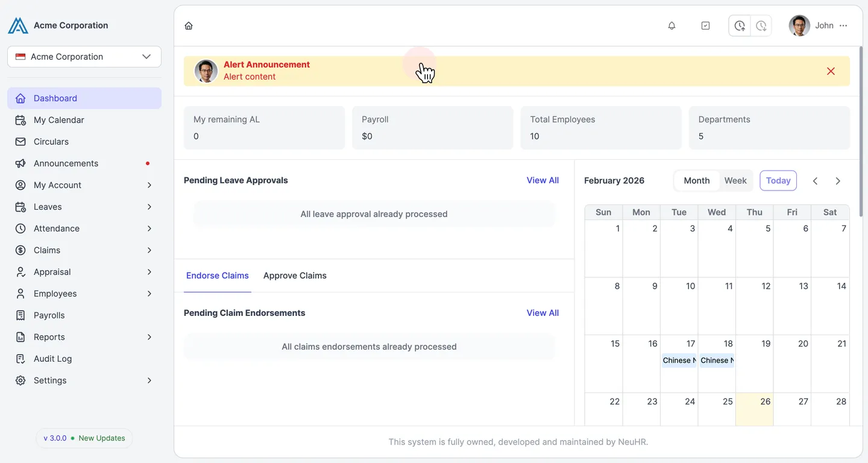Open Circulars menu item
Viewport: 868px width, 463px height.
(84, 142)
